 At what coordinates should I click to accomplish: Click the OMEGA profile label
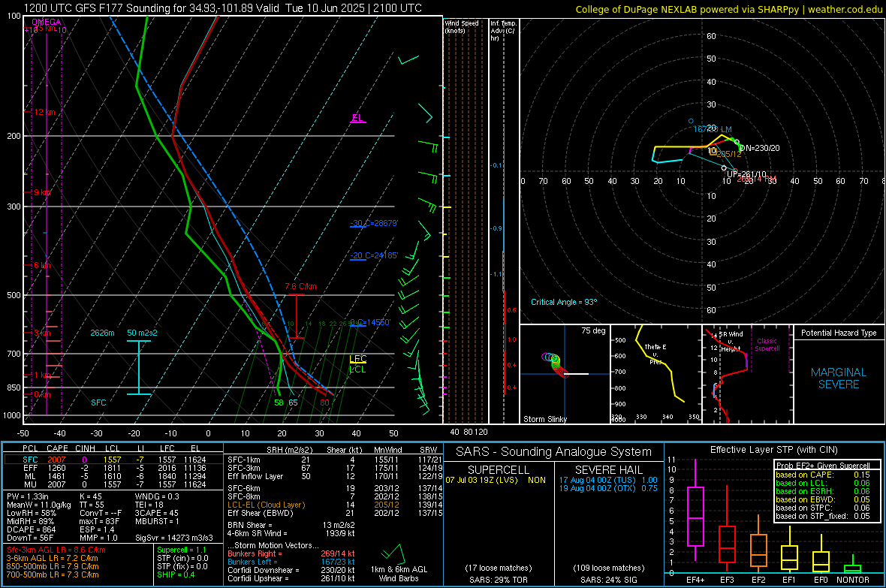[47, 22]
